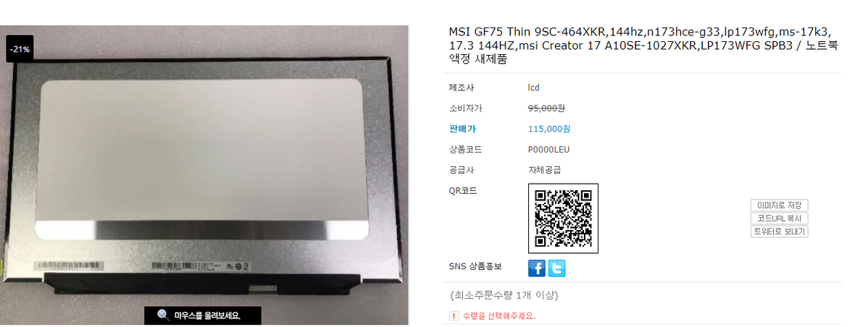This screenshot has height=327, width=868.
Task: Click the magnifier zoom icon under photo
Action: pyautogui.click(x=163, y=315)
